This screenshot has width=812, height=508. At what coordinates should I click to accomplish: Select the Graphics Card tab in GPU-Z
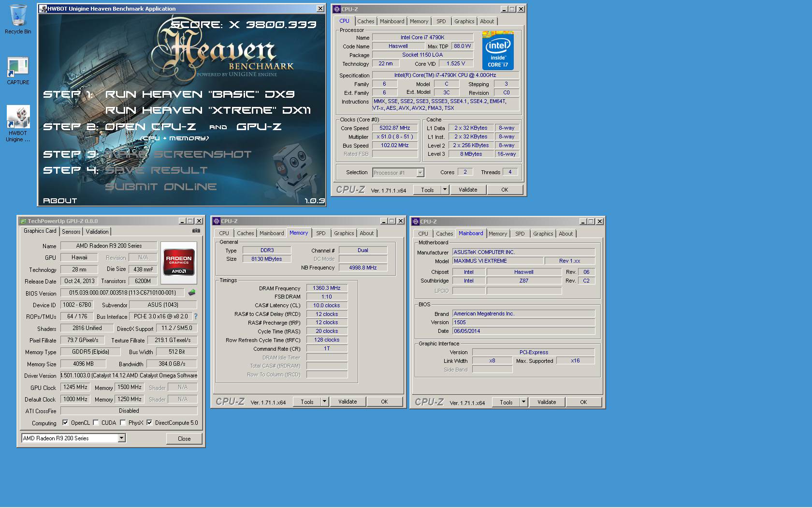[x=40, y=231]
